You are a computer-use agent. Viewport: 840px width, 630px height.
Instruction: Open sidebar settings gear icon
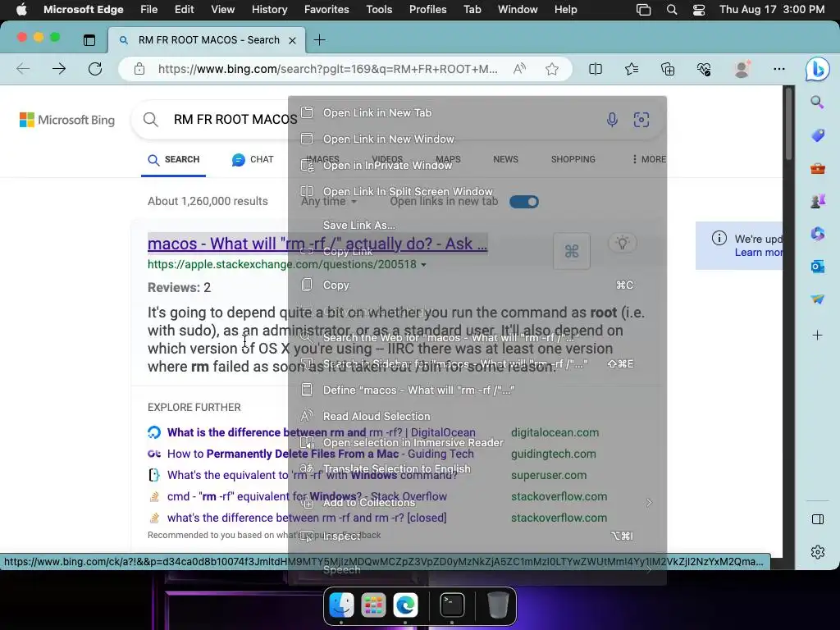(818, 552)
